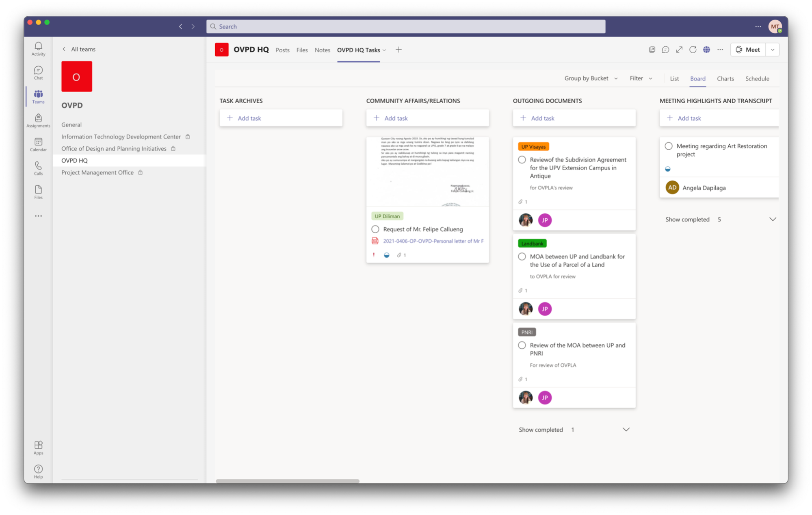Open the 2021-0406-OP-OVPD-Personal letter link

[x=433, y=241]
